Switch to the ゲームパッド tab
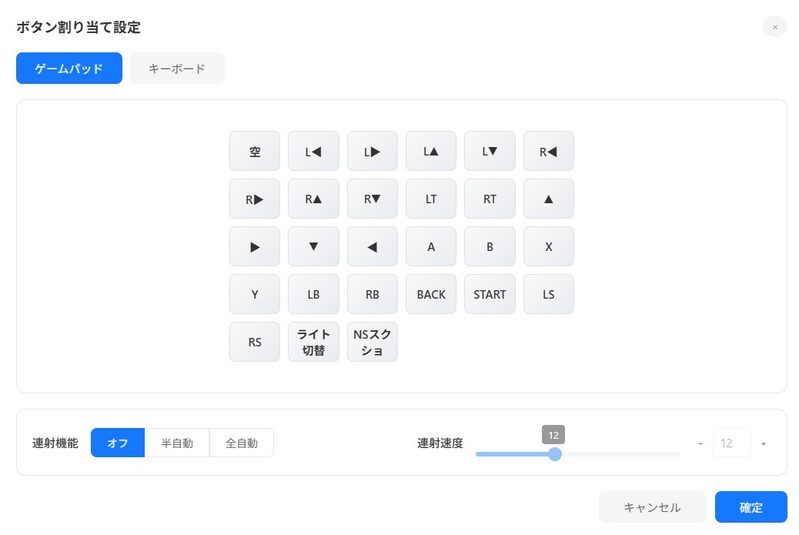This screenshot has width=799, height=535. 69,68
